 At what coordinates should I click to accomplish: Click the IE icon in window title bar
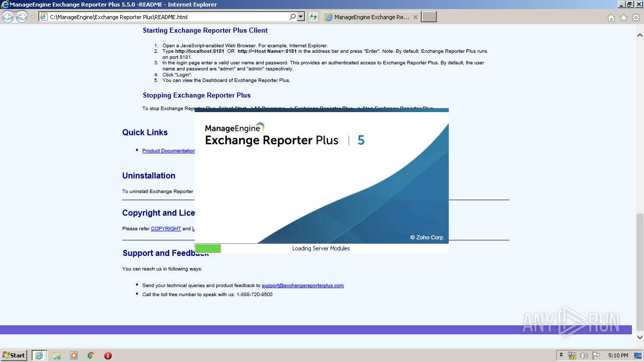pyautogui.click(x=5, y=5)
